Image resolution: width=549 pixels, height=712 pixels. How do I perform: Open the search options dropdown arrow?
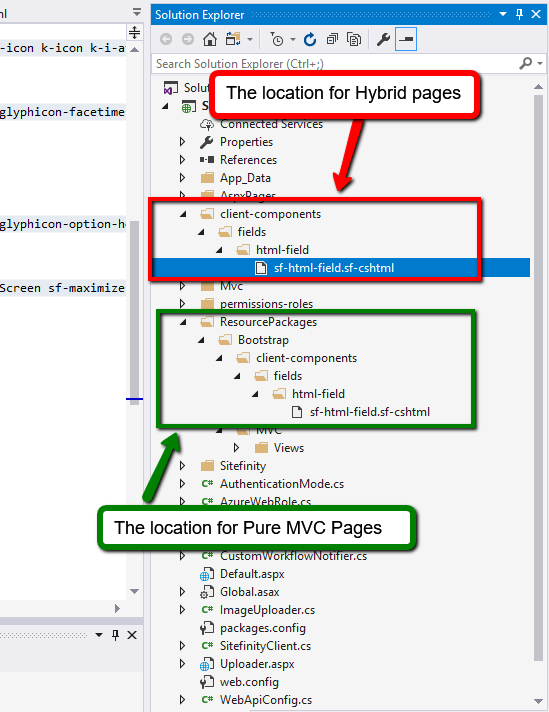(540, 63)
